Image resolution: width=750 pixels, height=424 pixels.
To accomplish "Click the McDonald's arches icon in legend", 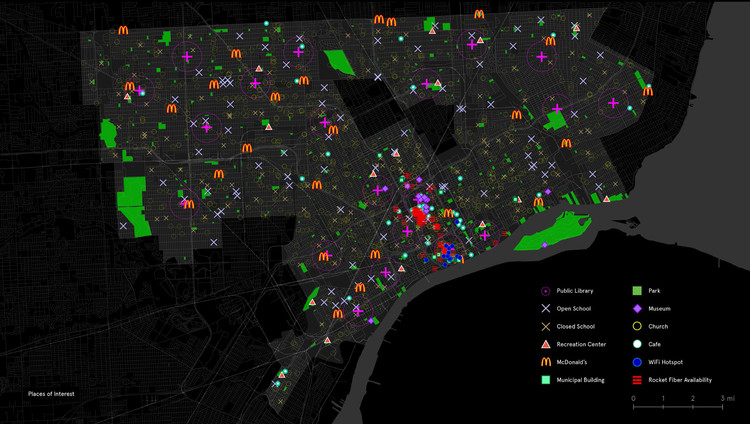I will (x=545, y=362).
